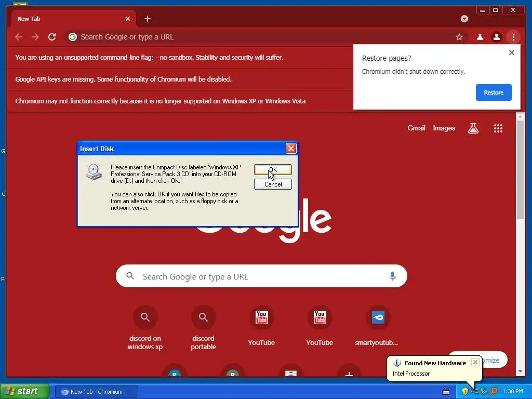The width and height of the screenshot is (532, 399).
Task: Dismiss the Restore pages bubble with its X
Action: click(512, 52)
